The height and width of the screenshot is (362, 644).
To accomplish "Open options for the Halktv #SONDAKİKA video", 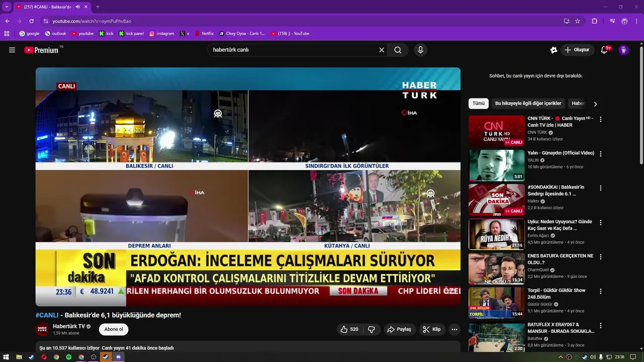I will 600,188.
